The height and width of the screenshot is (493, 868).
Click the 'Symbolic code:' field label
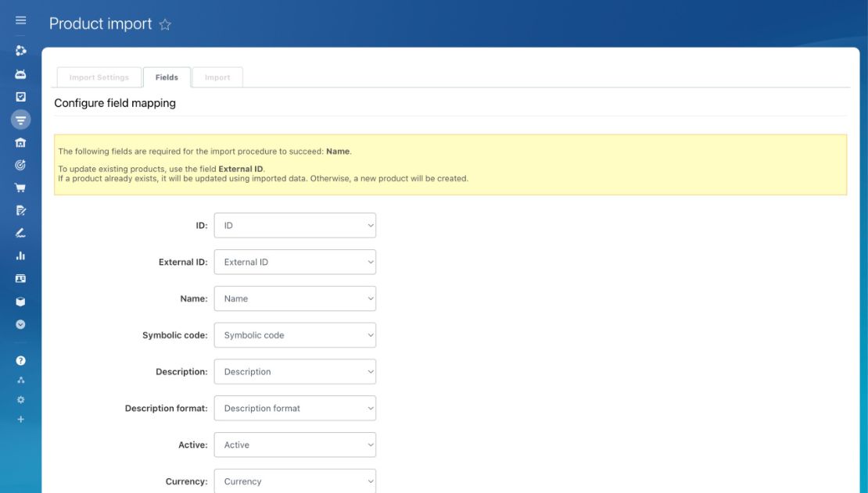pos(175,335)
